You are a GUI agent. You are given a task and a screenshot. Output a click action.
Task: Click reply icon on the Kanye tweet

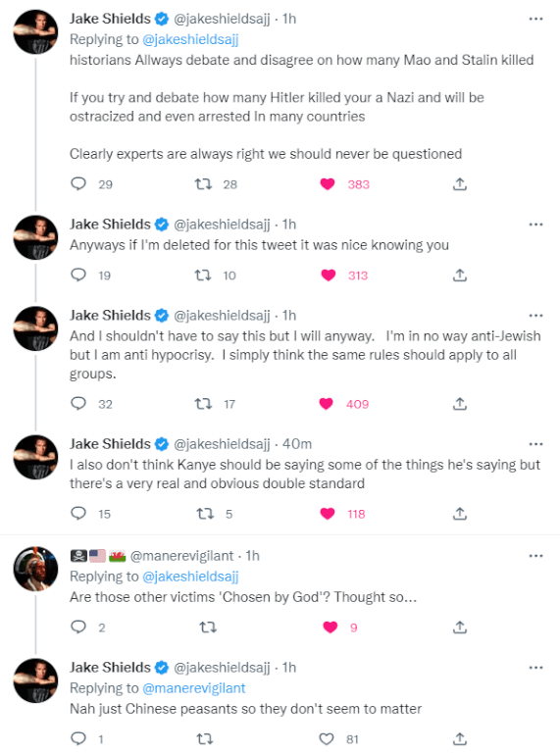pos(78,514)
